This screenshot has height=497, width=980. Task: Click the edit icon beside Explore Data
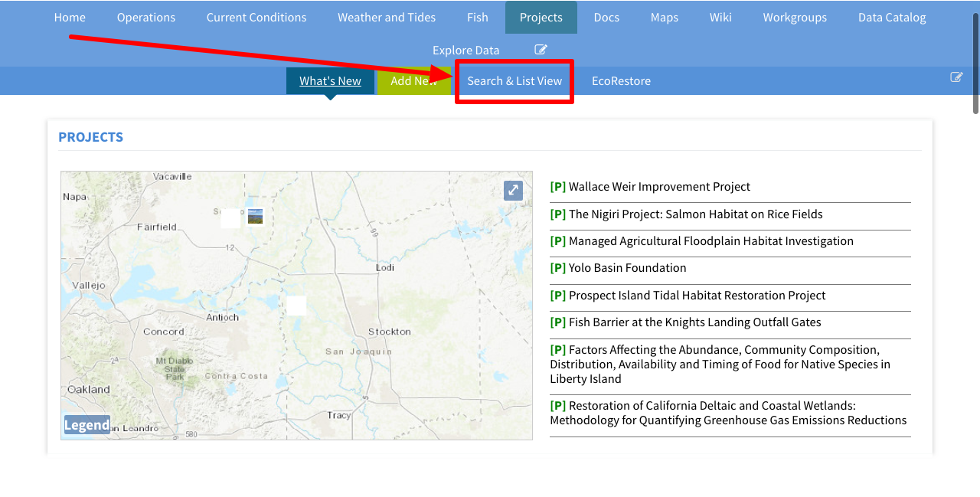(x=541, y=50)
